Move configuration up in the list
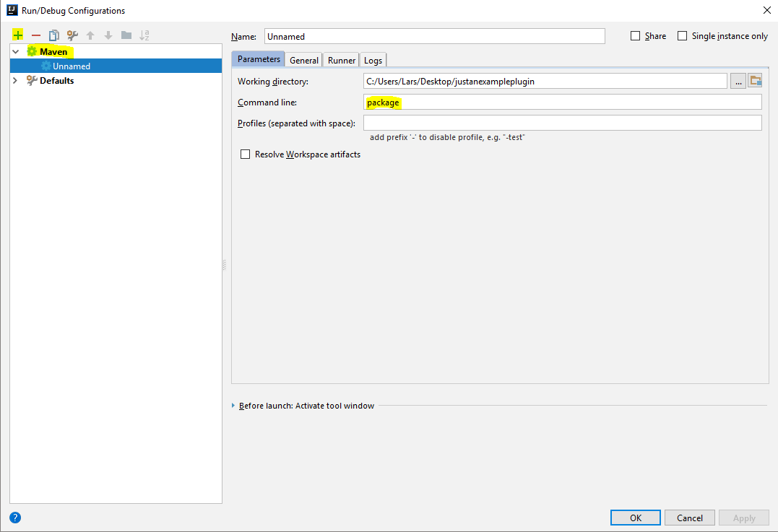Viewport: 778px width, 532px height. pos(90,35)
